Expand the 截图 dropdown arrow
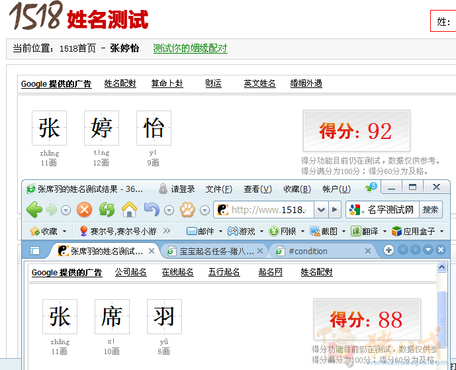 click(x=344, y=231)
